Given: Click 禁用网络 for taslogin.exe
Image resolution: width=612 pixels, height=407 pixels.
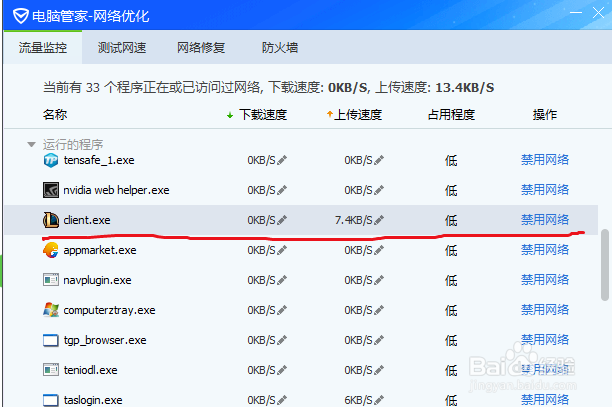Looking at the screenshot, I should 545,400.
